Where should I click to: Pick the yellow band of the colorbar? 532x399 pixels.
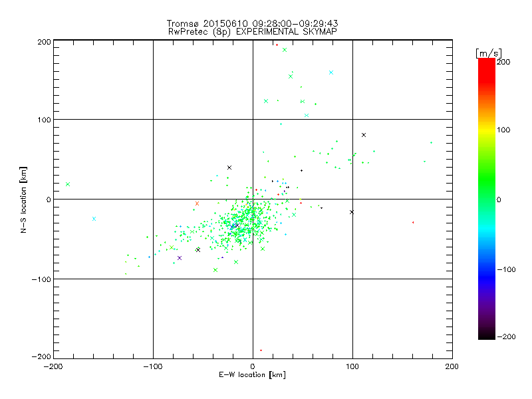point(487,130)
